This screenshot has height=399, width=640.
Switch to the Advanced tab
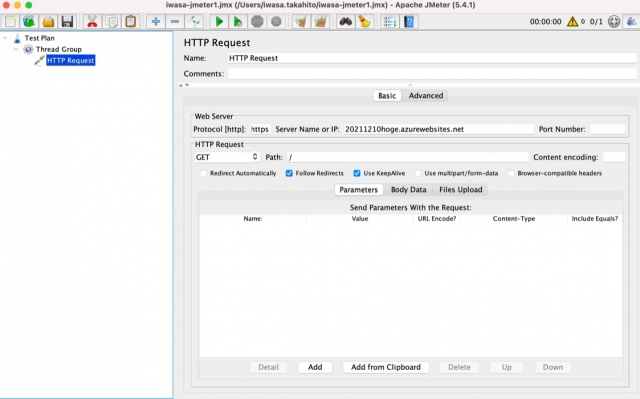pyautogui.click(x=426, y=95)
